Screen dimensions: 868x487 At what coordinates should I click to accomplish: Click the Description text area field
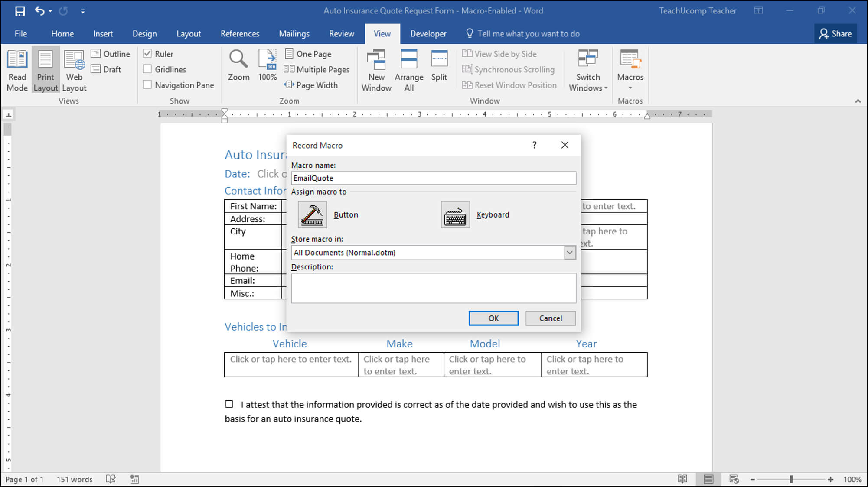pyautogui.click(x=434, y=288)
